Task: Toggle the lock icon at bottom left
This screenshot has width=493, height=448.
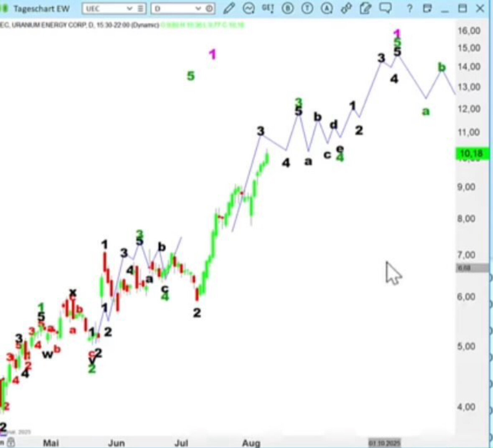Action: [11, 442]
